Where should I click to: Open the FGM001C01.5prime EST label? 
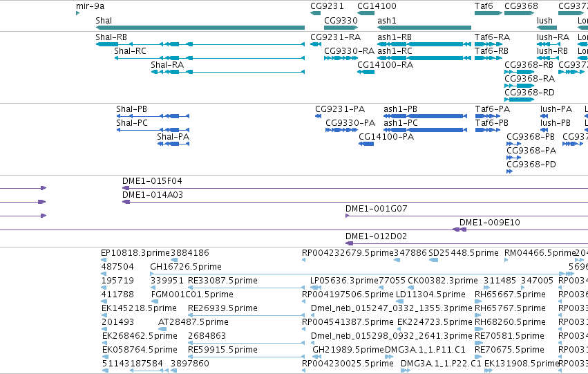click(192, 295)
